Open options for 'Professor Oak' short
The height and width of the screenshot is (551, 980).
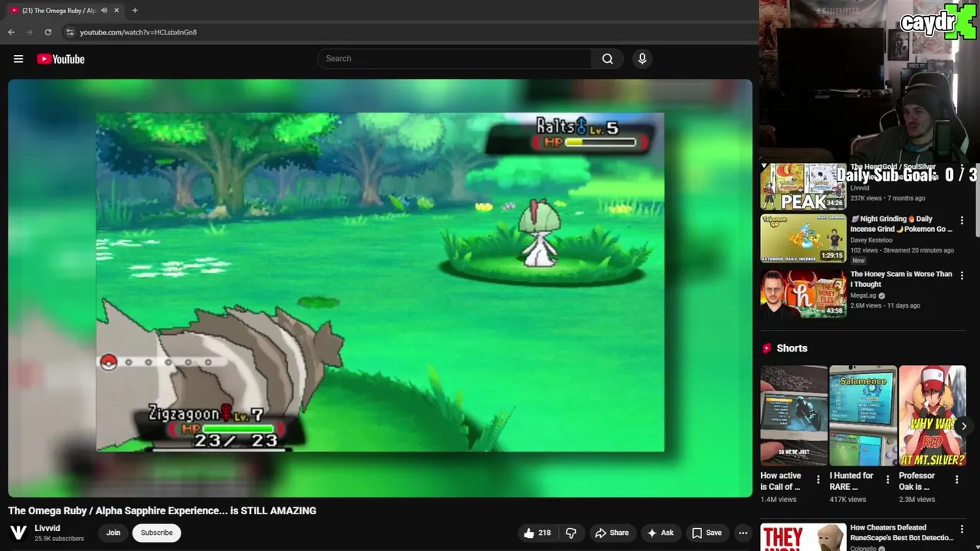[957, 480]
